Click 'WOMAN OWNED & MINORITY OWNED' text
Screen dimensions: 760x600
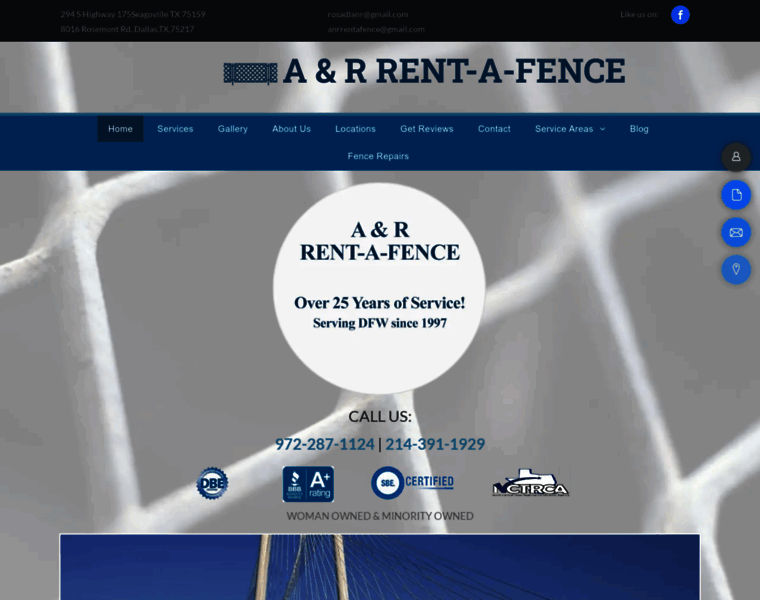click(x=380, y=516)
